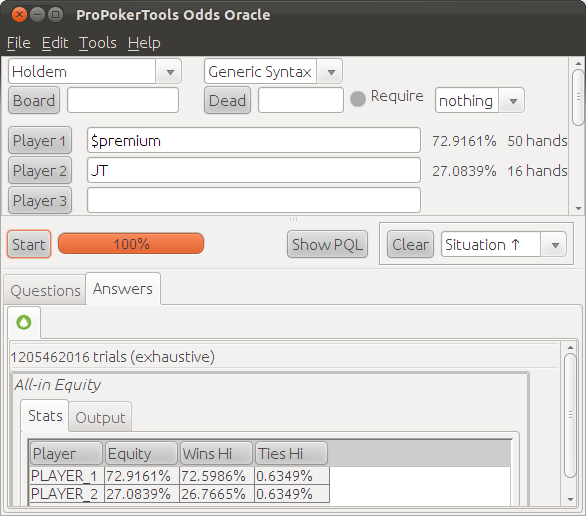This screenshot has width=586, height=516.
Task: Click the 72.5986% Wins Hi cell
Action: 216,476
